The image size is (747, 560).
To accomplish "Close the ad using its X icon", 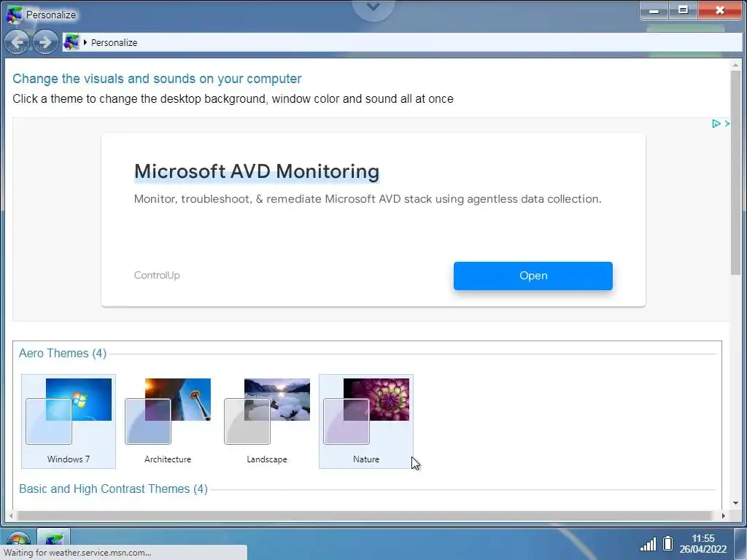I will (x=727, y=124).
